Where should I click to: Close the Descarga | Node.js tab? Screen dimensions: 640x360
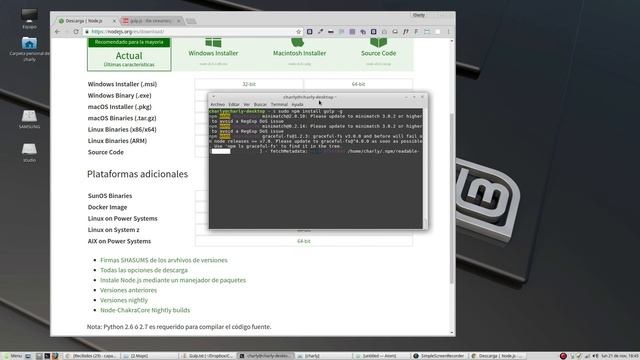tap(114, 20)
